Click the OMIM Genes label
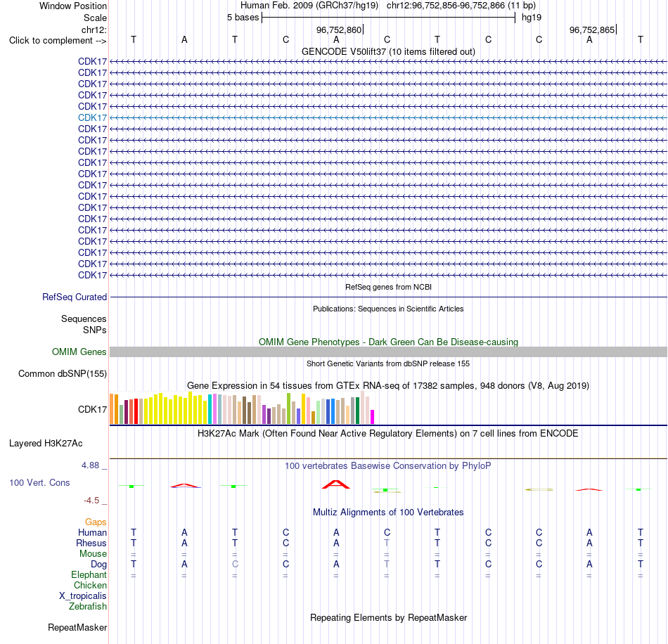 (79, 352)
